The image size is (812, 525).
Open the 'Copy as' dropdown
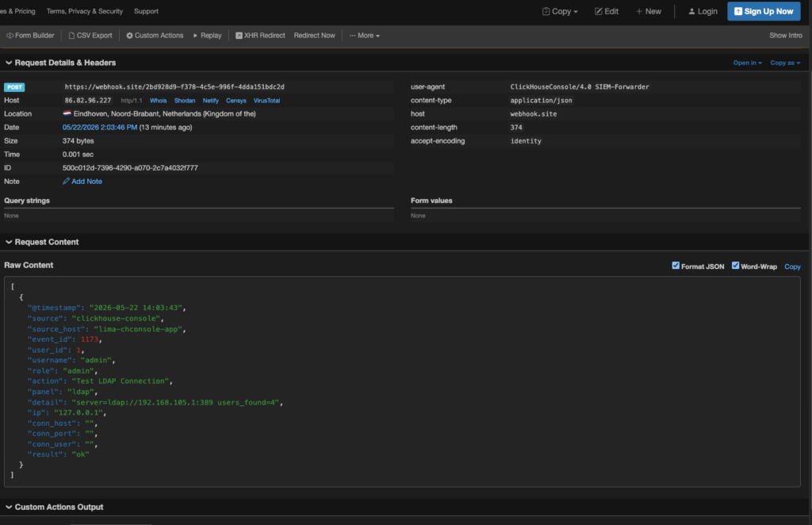785,63
